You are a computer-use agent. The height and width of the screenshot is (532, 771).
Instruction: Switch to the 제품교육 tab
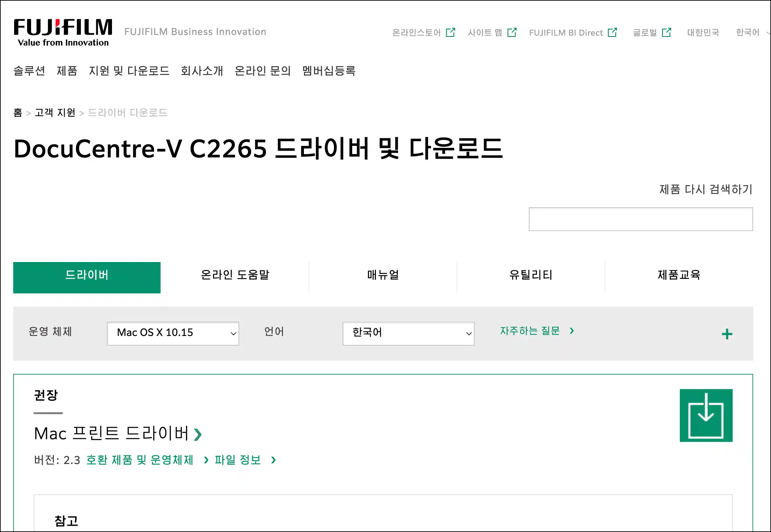pos(679,278)
